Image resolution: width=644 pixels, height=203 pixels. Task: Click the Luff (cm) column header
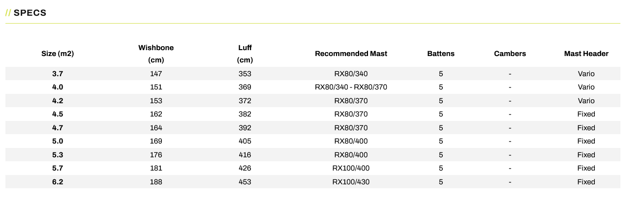245,54
